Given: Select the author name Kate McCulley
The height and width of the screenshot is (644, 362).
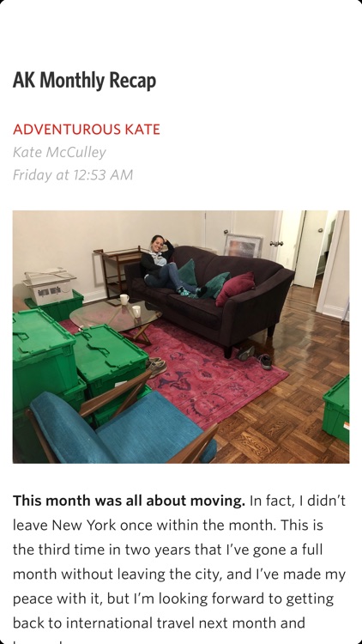Looking at the screenshot, I should point(59,152).
